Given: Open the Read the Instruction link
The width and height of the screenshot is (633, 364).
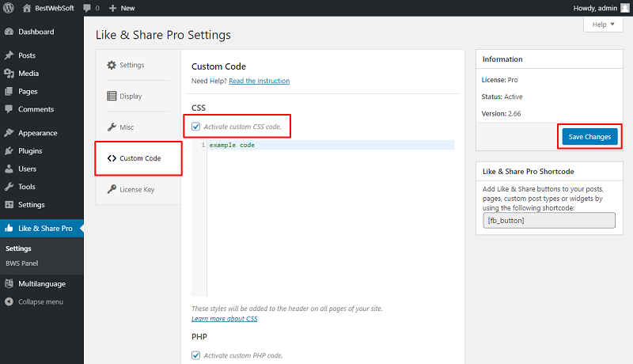Looking at the screenshot, I should click(x=260, y=81).
